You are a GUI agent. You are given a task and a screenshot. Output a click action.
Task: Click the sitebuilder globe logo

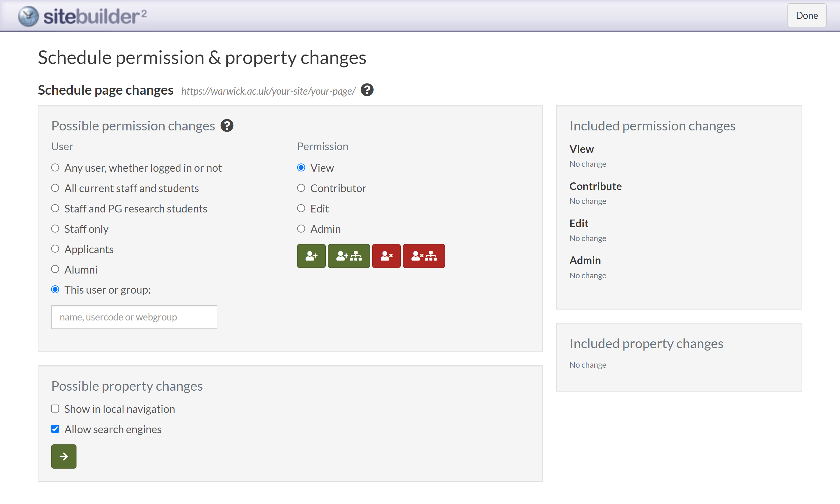(28, 16)
